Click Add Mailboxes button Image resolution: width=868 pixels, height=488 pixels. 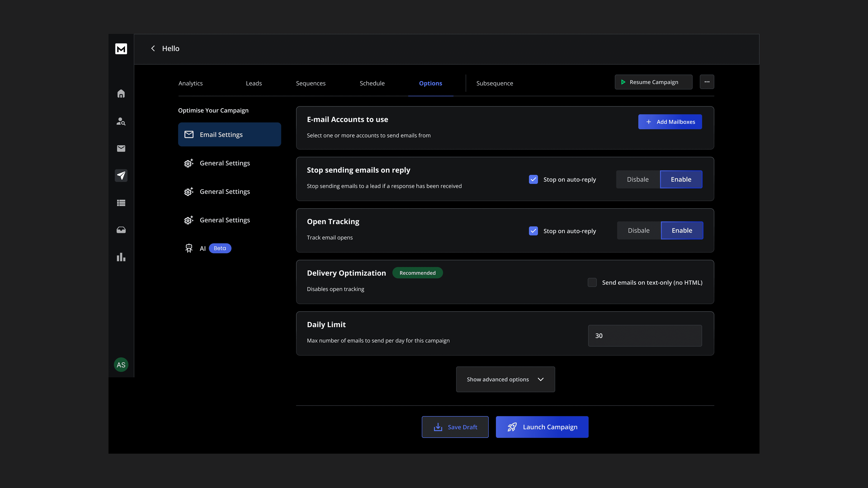pyautogui.click(x=670, y=122)
